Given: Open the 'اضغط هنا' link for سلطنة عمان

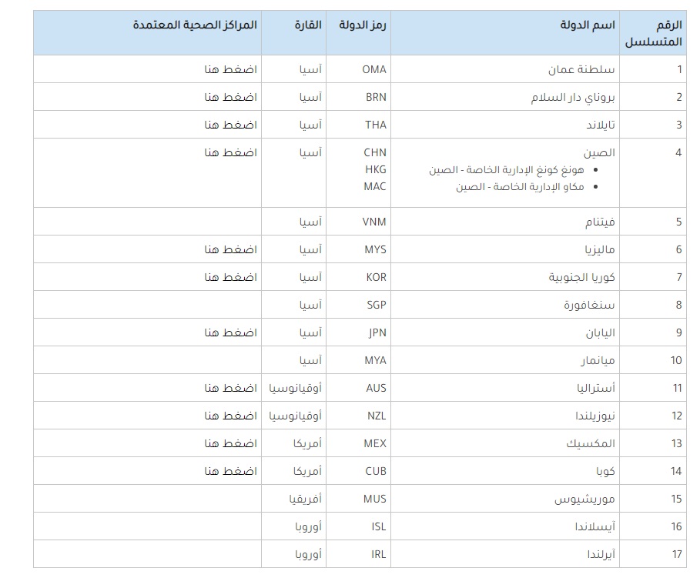Looking at the screenshot, I should [230, 69].
